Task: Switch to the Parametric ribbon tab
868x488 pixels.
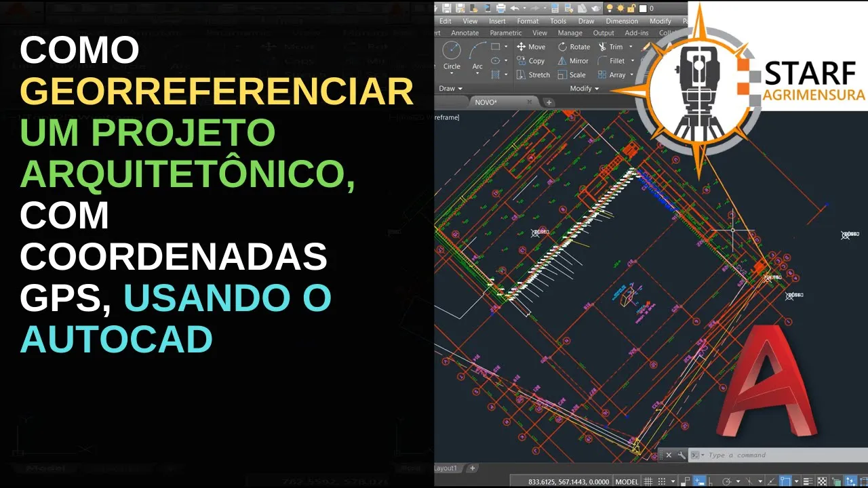Action: pos(506,33)
